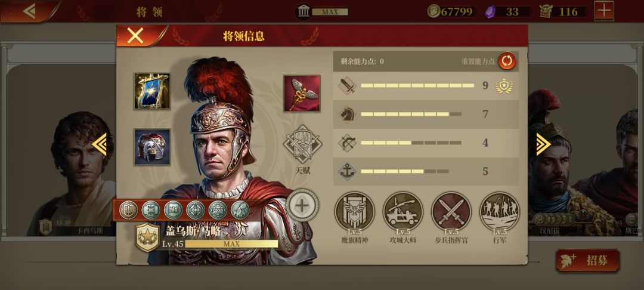This screenshot has width=644, height=290.
Task: Click the 招募 recruit button
Action: tap(588, 260)
